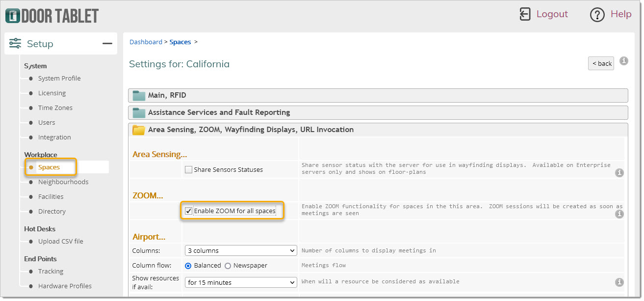The image size is (644, 301).
Task: Open System Profile in sidebar
Action: click(59, 78)
